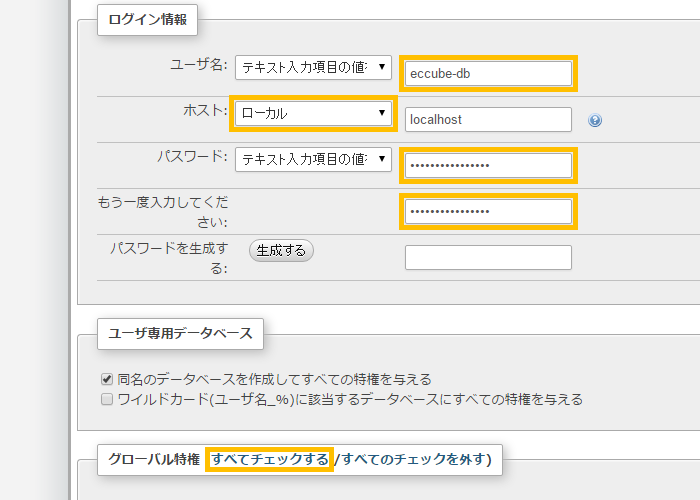
Task: Focus the username field containing eccube-db
Action: pos(487,74)
